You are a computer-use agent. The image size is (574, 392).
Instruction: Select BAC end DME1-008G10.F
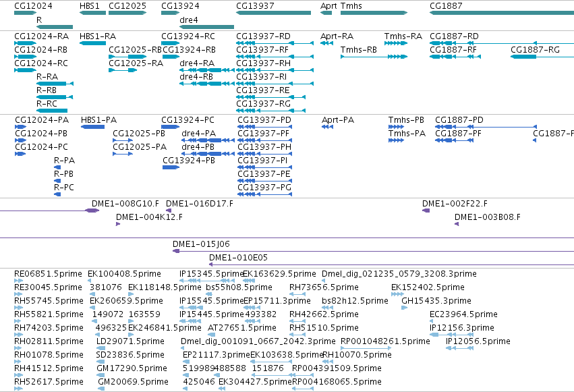[125, 204]
